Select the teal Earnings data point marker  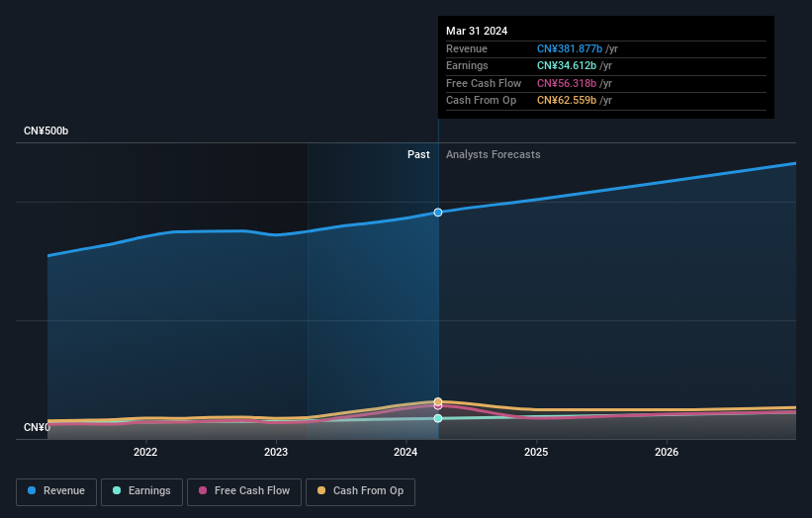(438, 418)
